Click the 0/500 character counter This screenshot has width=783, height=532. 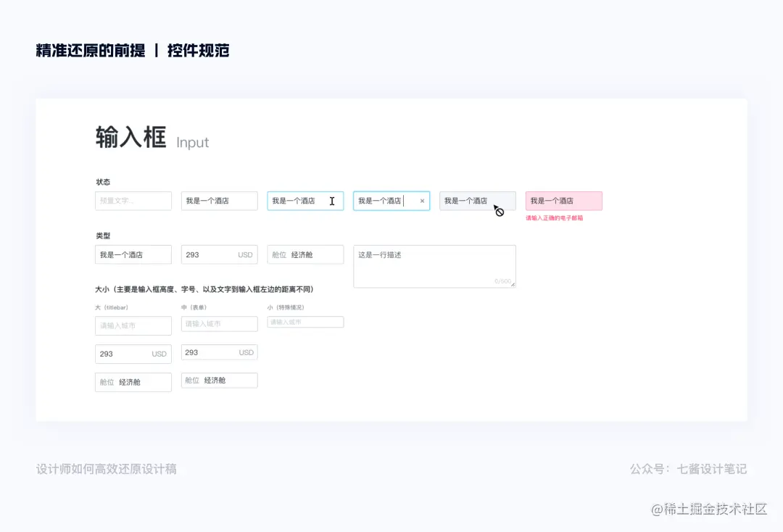coord(503,281)
